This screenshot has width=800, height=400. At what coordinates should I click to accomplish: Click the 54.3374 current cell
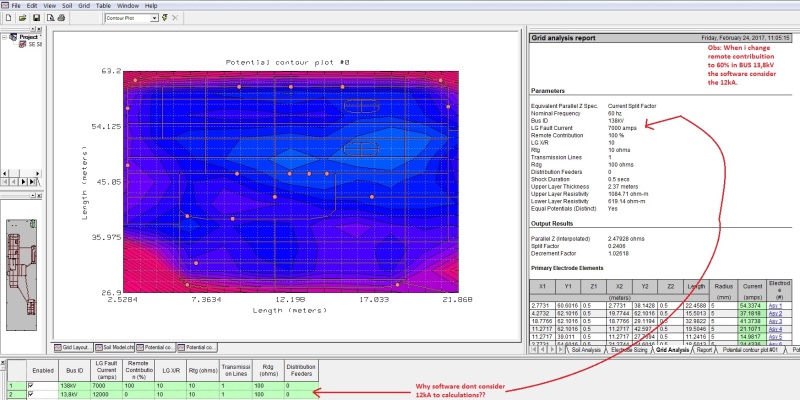[x=752, y=306]
